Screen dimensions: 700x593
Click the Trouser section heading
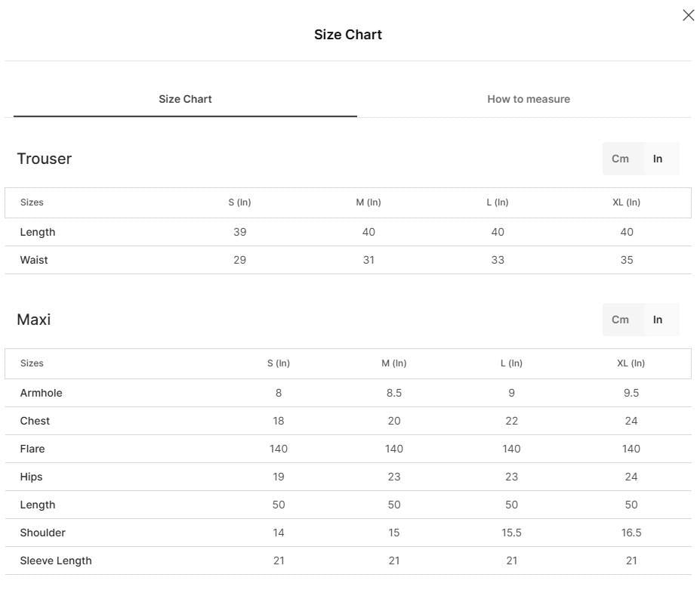pos(45,159)
